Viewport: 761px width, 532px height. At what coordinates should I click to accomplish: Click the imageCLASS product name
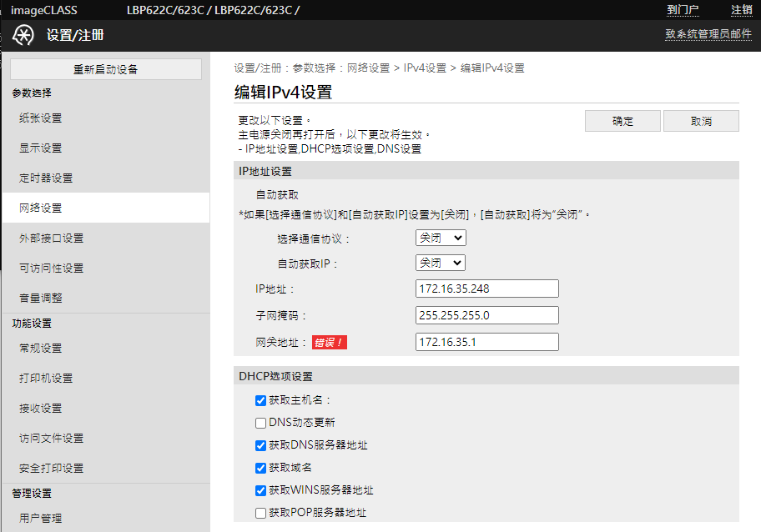click(43, 10)
